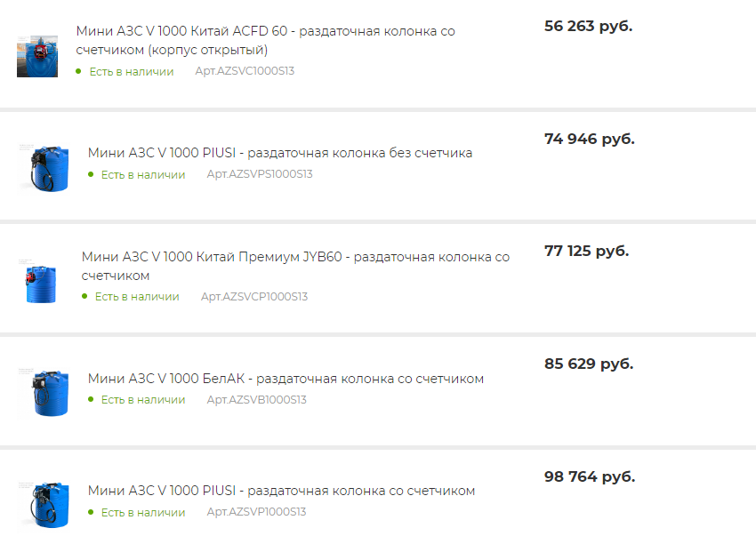Open Мини АЗС Китай Премиум JYB60 link
The image size is (756, 544).
tap(295, 266)
